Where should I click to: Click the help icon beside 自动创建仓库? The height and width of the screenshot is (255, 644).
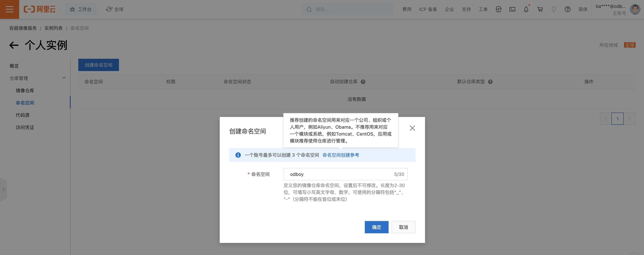point(363,82)
